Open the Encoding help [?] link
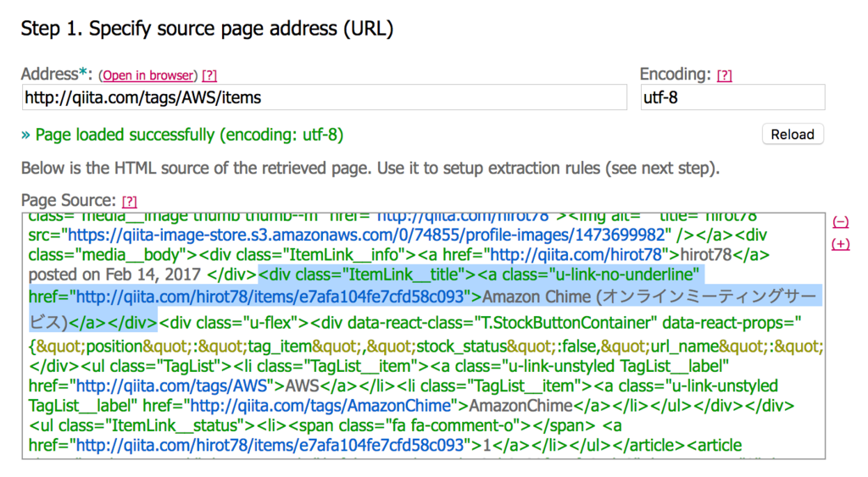Image resolution: width=868 pixels, height=477 pixels. [x=724, y=75]
